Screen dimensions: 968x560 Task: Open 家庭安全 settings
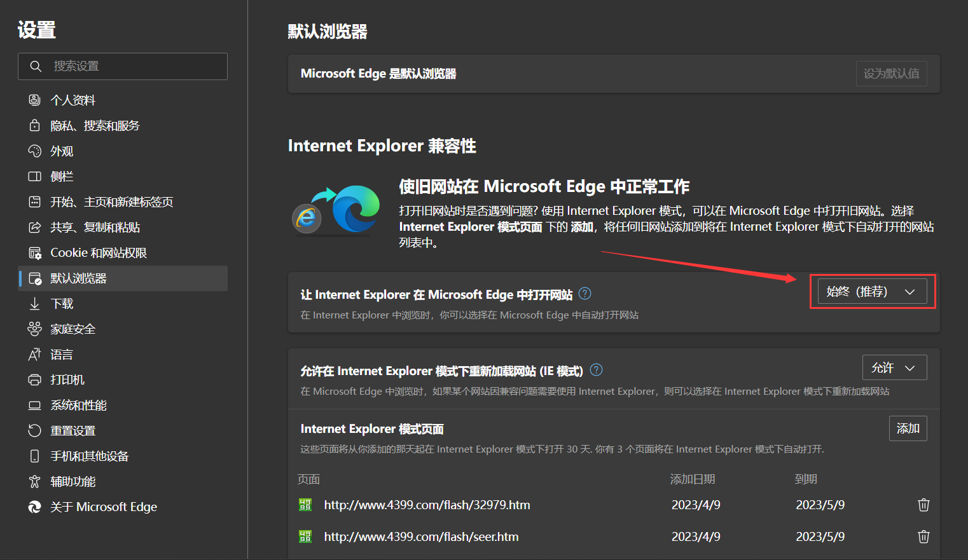(123, 329)
